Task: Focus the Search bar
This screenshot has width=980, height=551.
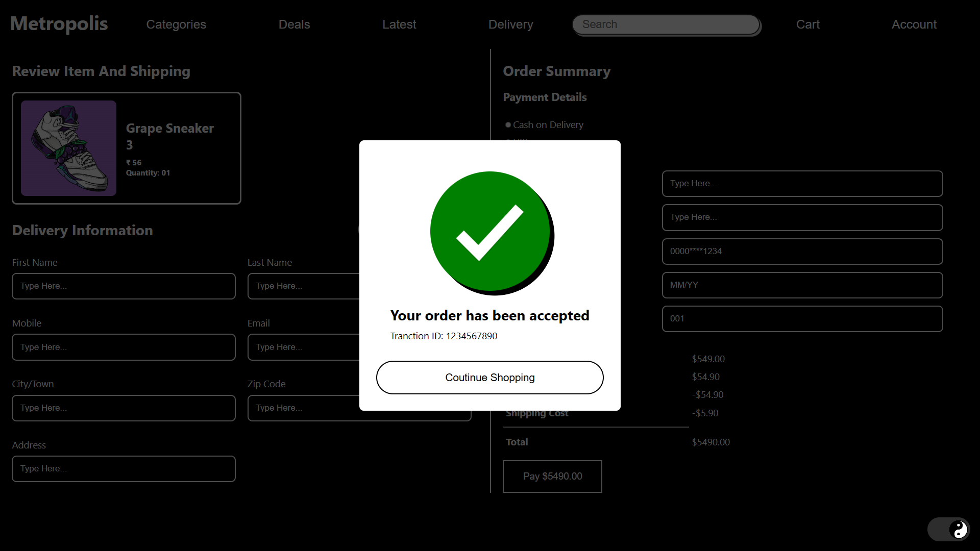Action: (666, 24)
